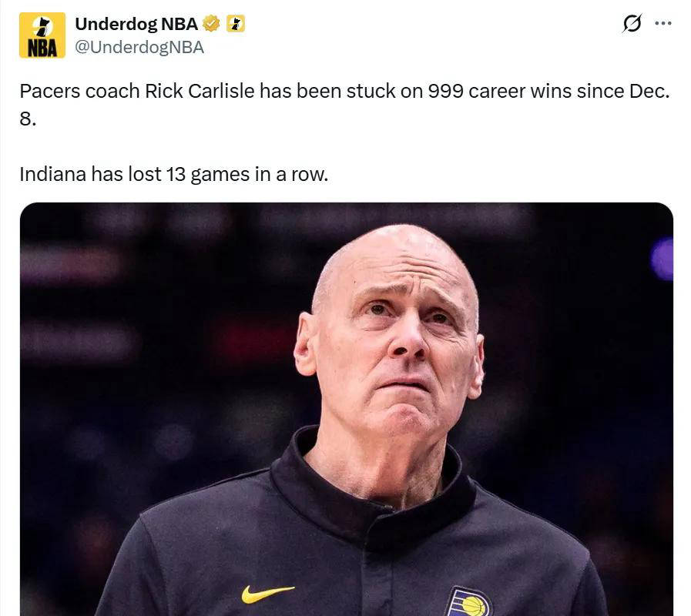Open the three-dot more options menu
This screenshot has height=616, width=691.
pos(663,23)
